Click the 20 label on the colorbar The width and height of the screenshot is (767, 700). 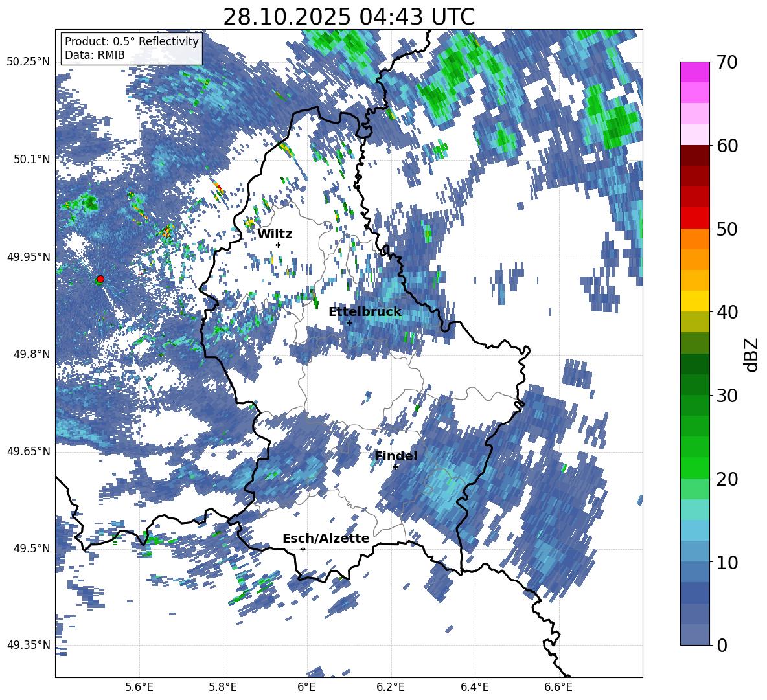click(727, 479)
